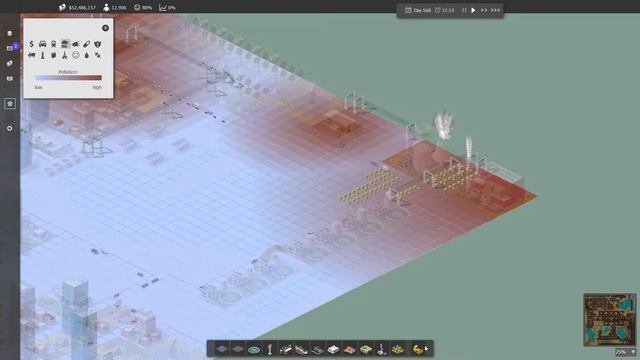640x360 pixels.
Task: Select the blue diamond tile in build toolbar
Action: (x=222, y=349)
